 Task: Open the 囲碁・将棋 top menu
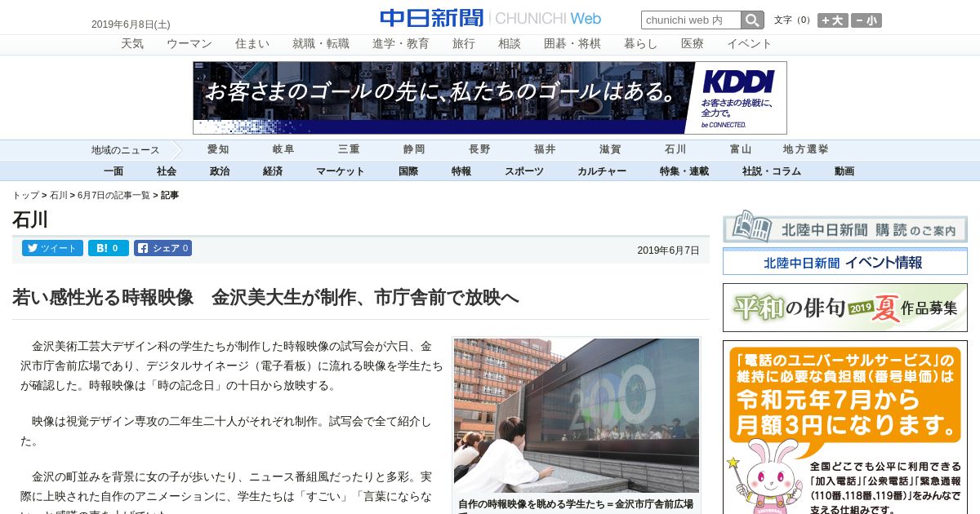coord(572,44)
